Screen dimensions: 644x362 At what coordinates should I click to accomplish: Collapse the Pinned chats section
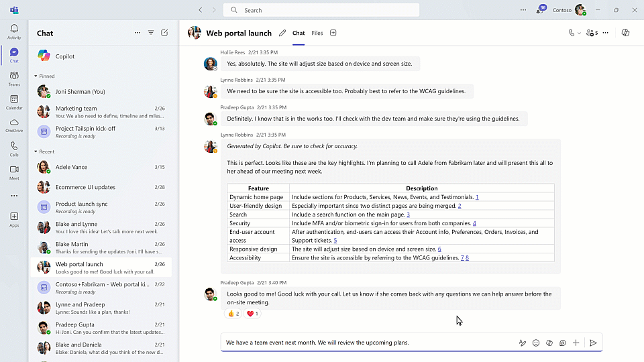(x=36, y=76)
